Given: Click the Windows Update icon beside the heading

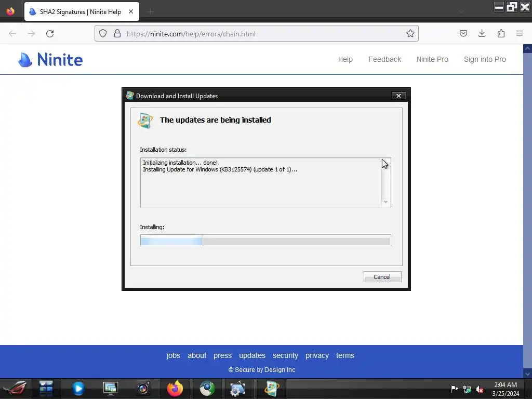Looking at the screenshot, I should point(145,121).
